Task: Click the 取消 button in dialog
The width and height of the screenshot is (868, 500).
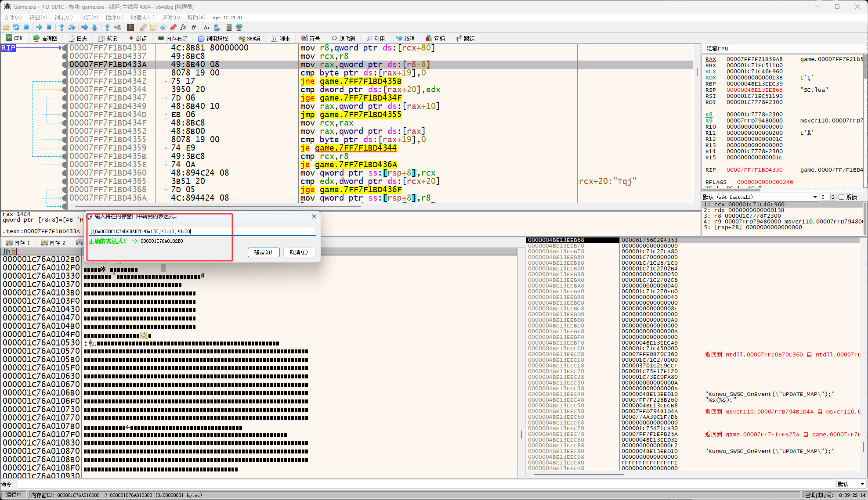Action: click(299, 252)
